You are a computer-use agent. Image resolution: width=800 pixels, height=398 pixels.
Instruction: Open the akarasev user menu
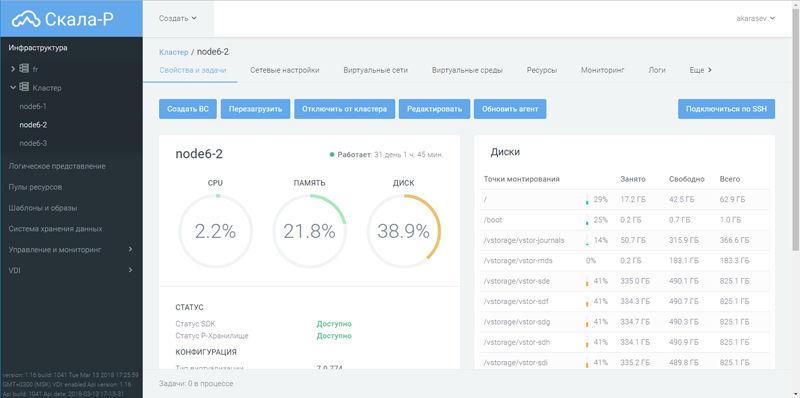(x=756, y=18)
